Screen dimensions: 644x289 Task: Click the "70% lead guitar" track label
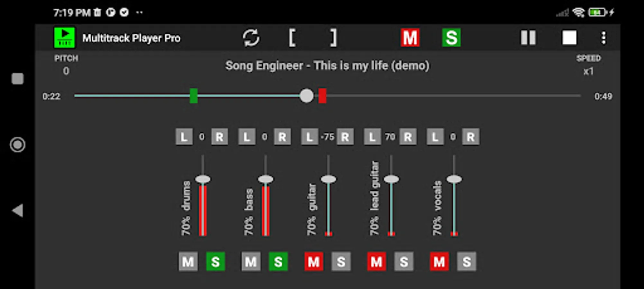pyautogui.click(x=374, y=198)
